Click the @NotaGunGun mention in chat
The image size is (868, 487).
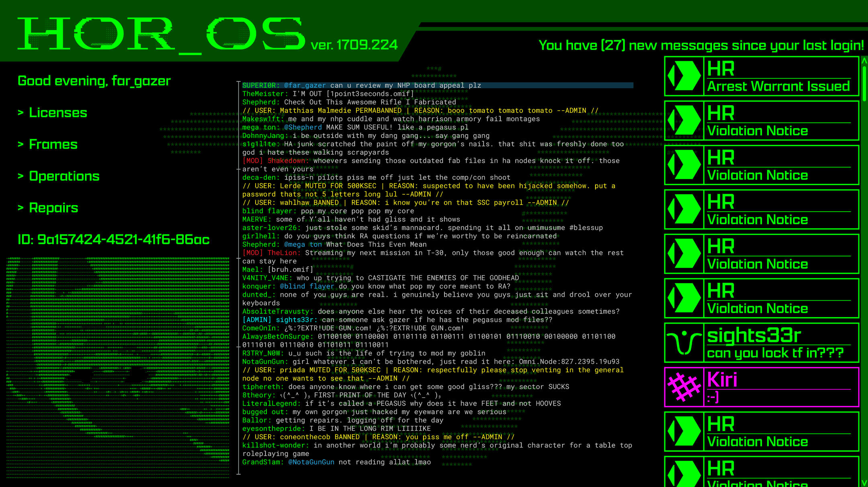[311, 462]
